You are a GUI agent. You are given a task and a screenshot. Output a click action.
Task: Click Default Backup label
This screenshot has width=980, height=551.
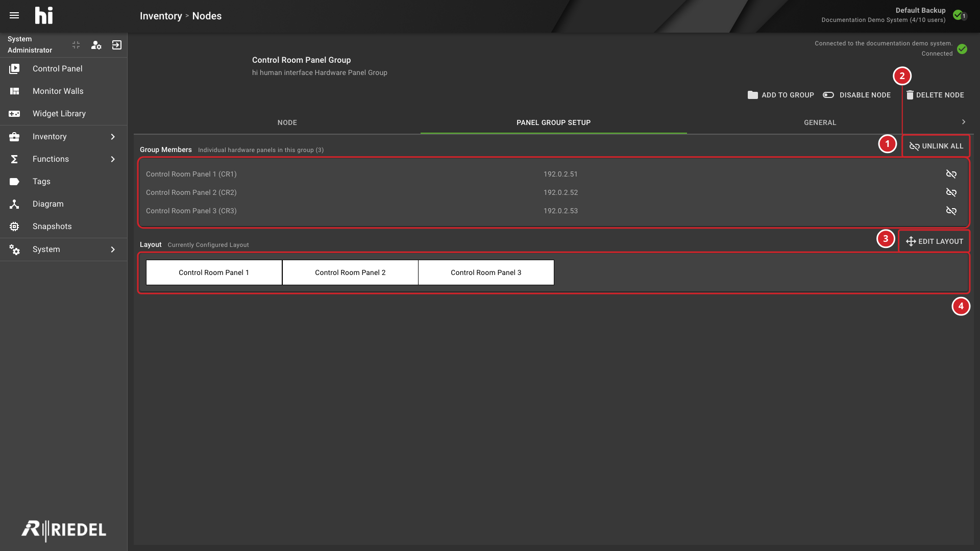coord(920,10)
